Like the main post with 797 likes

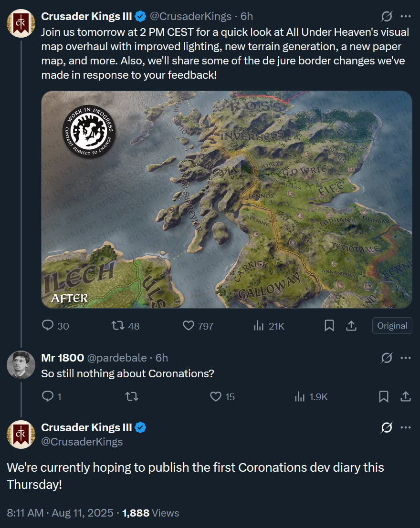pyautogui.click(x=189, y=326)
